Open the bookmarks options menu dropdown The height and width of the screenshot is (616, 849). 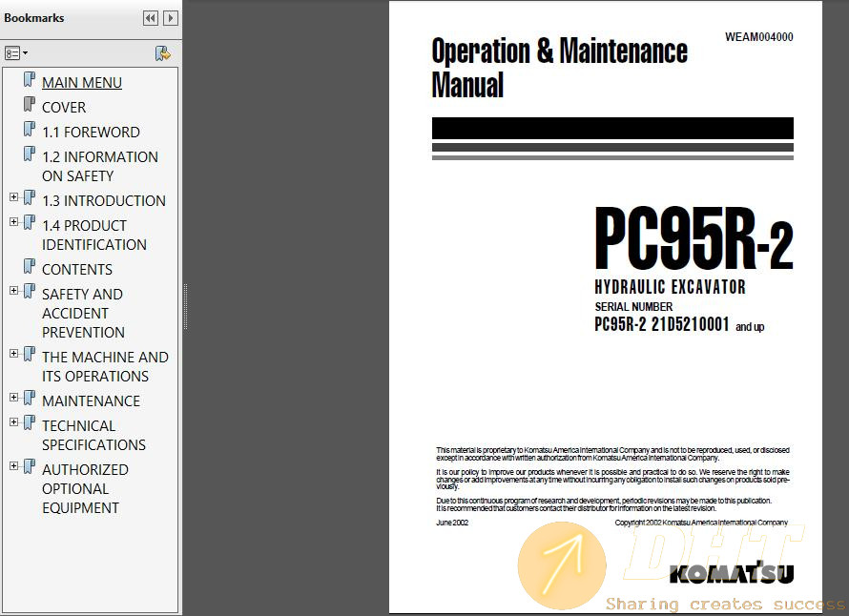click(x=16, y=53)
